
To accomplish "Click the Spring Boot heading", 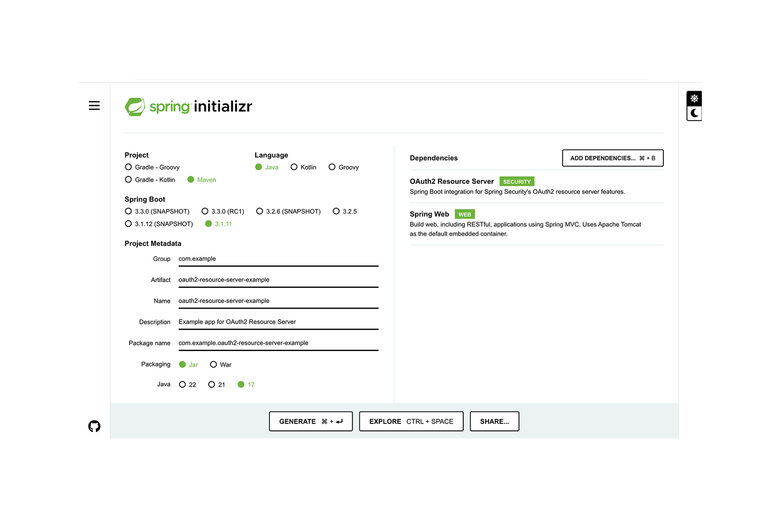I will pos(145,199).
